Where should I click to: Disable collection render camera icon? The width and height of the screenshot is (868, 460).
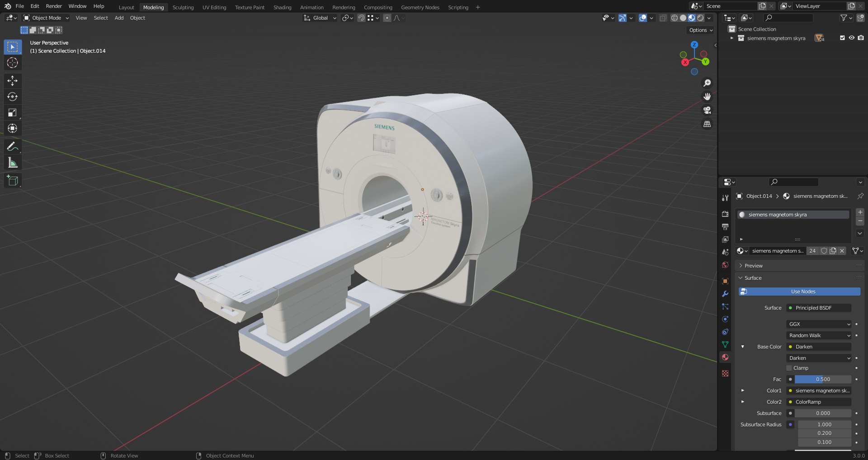tap(861, 38)
